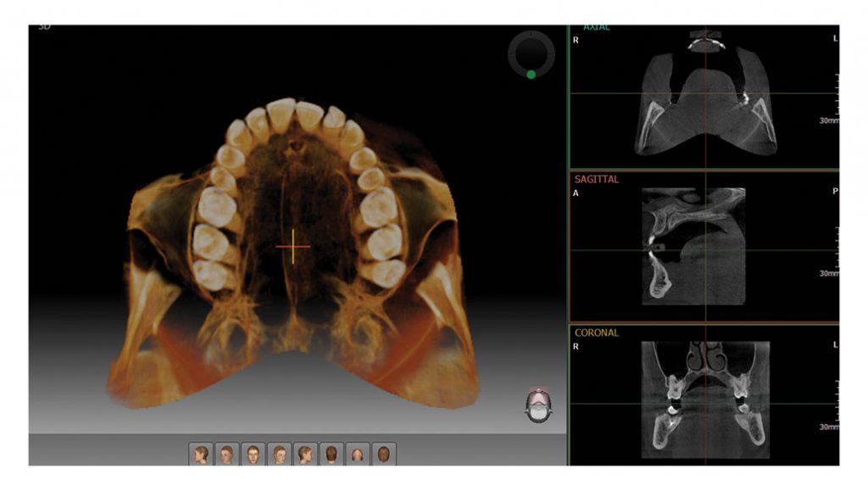Select the CORONAL view label
The width and height of the screenshot is (868, 492).
tap(597, 333)
